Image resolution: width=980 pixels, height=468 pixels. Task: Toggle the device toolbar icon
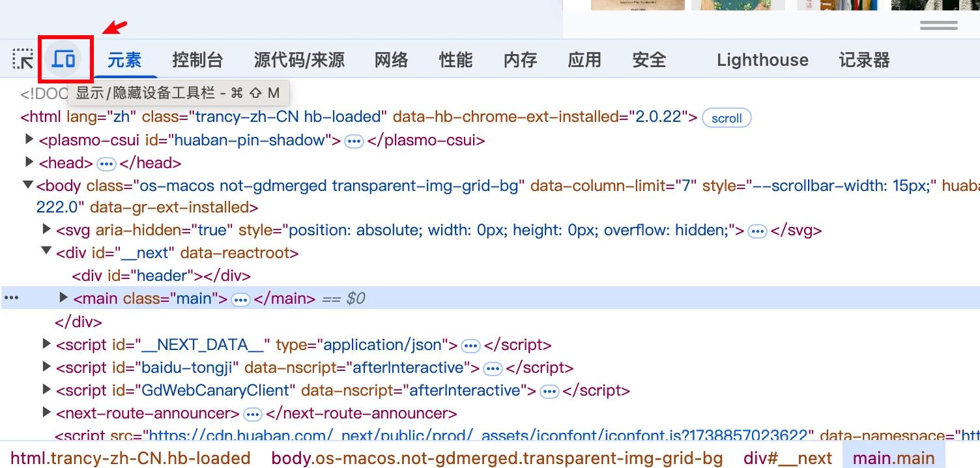pyautogui.click(x=64, y=60)
